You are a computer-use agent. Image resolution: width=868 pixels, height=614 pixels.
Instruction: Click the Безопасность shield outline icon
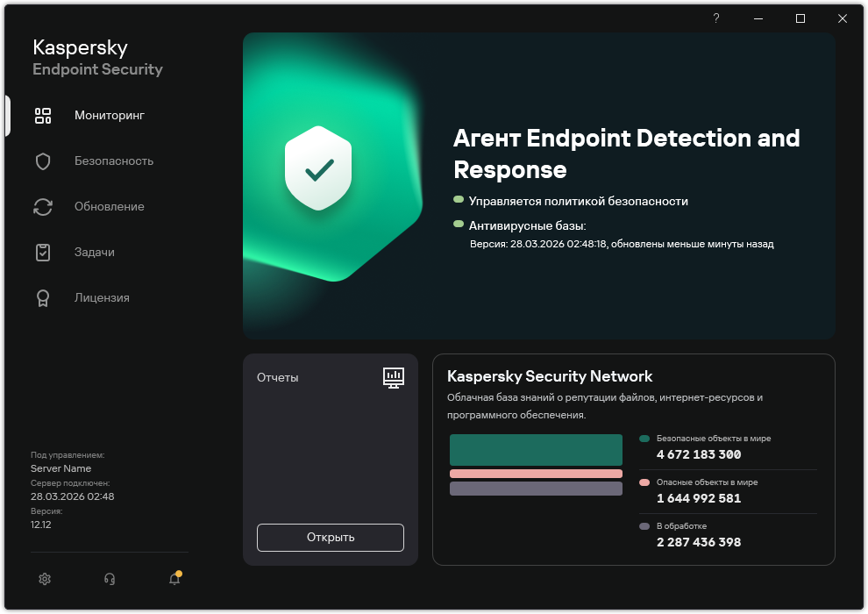point(43,161)
